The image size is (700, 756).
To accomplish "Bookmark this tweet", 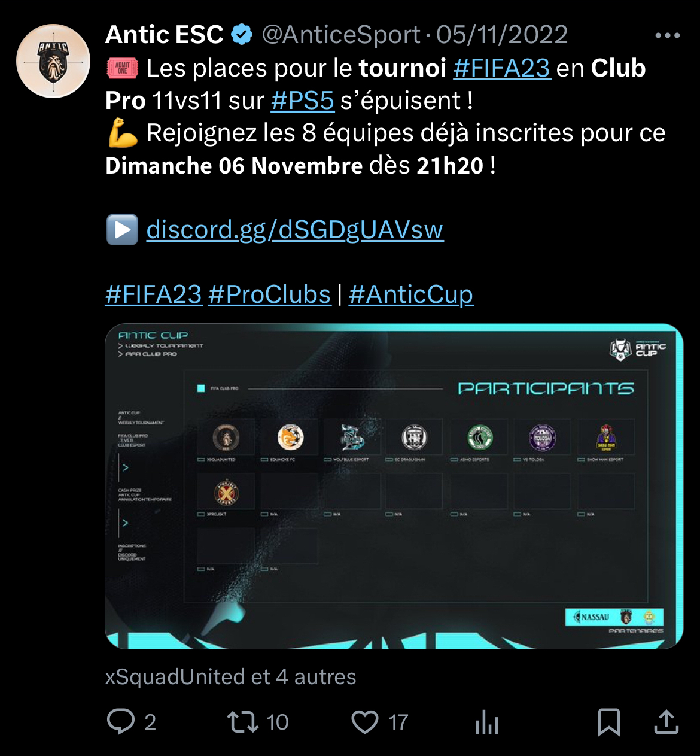I will [x=608, y=722].
